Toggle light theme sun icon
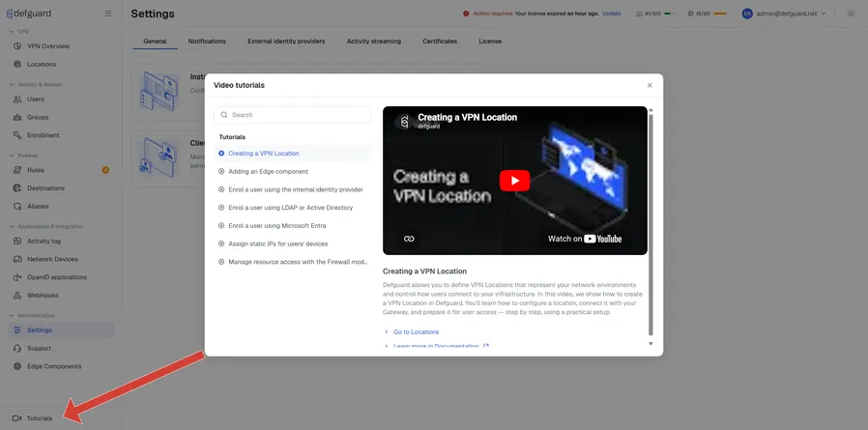Image resolution: width=868 pixels, height=430 pixels. (851, 14)
